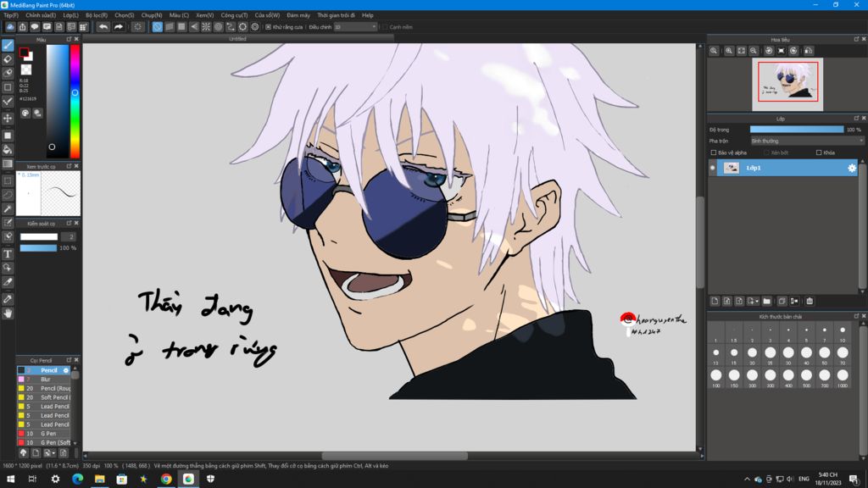
Task: Open Microsoft Edge from the taskbar
Action: [77, 479]
